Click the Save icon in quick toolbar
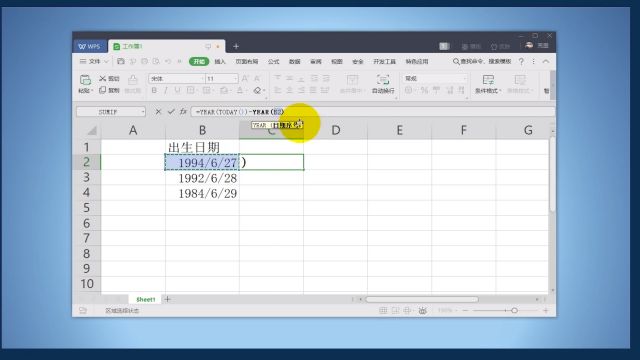The height and width of the screenshot is (360, 640). point(120,61)
